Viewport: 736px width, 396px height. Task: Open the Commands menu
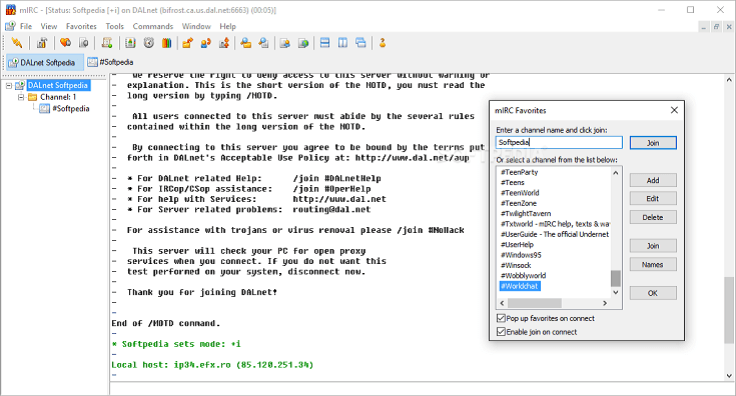point(153,26)
